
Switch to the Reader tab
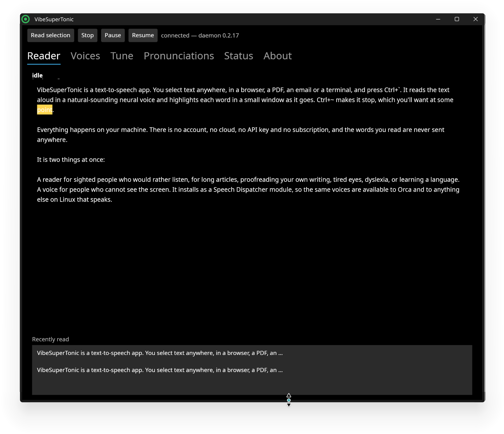[44, 56]
